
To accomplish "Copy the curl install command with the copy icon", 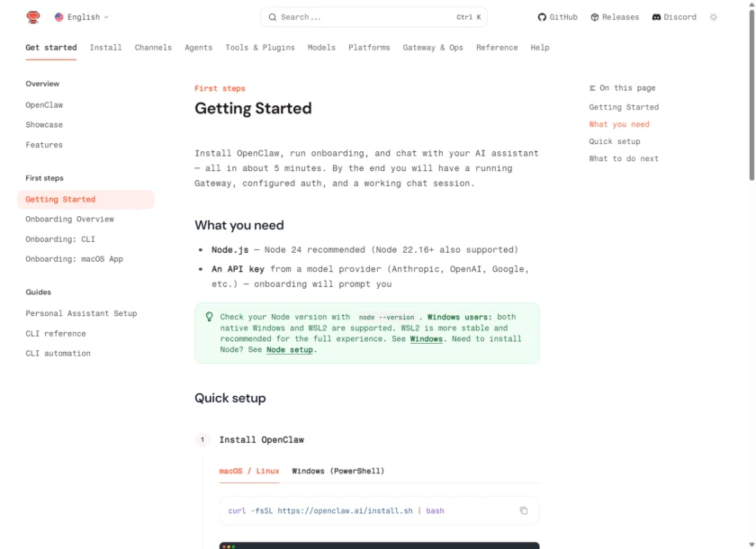I will coord(524,509).
